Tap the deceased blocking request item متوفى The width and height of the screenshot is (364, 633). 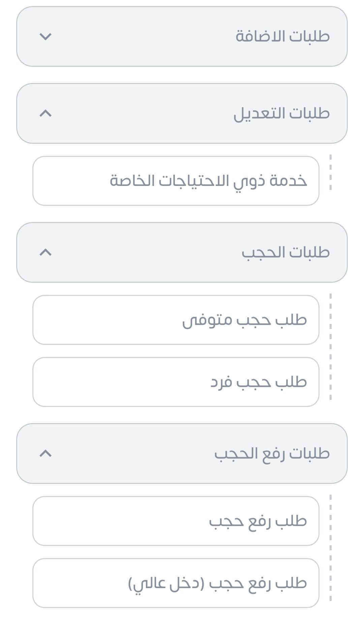pyautogui.click(x=244, y=320)
